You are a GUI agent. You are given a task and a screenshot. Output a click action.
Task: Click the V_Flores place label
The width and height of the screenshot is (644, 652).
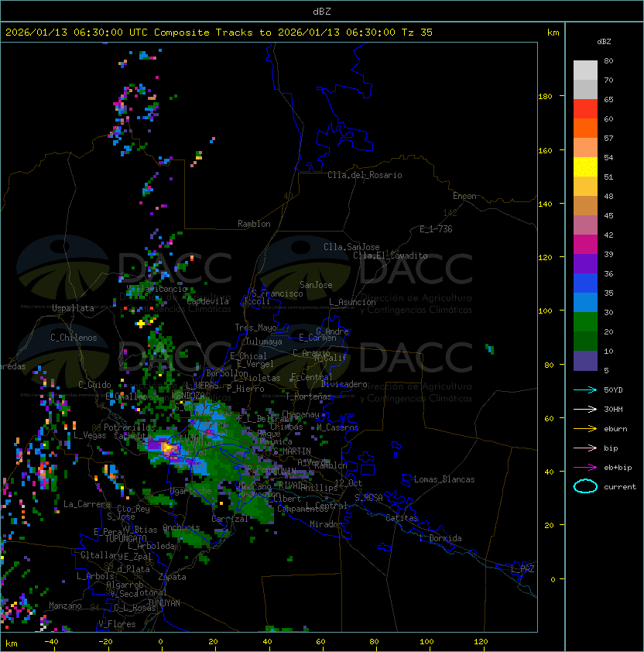tap(117, 624)
